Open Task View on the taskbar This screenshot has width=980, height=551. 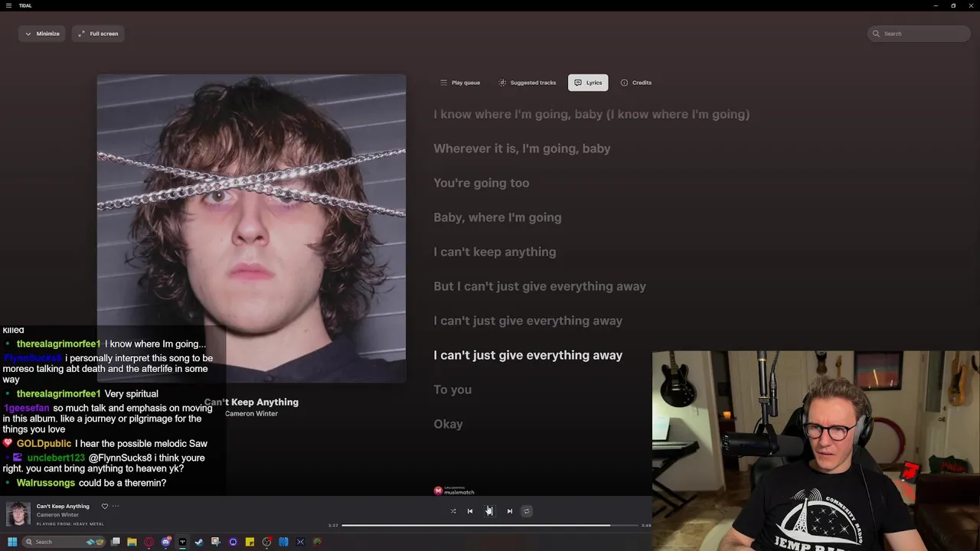point(116,542)
